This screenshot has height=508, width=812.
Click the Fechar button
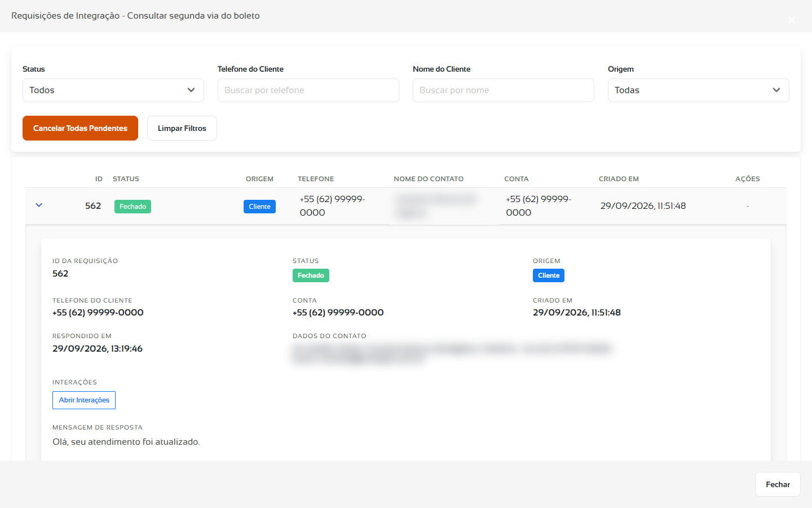[x=778, y=484]
